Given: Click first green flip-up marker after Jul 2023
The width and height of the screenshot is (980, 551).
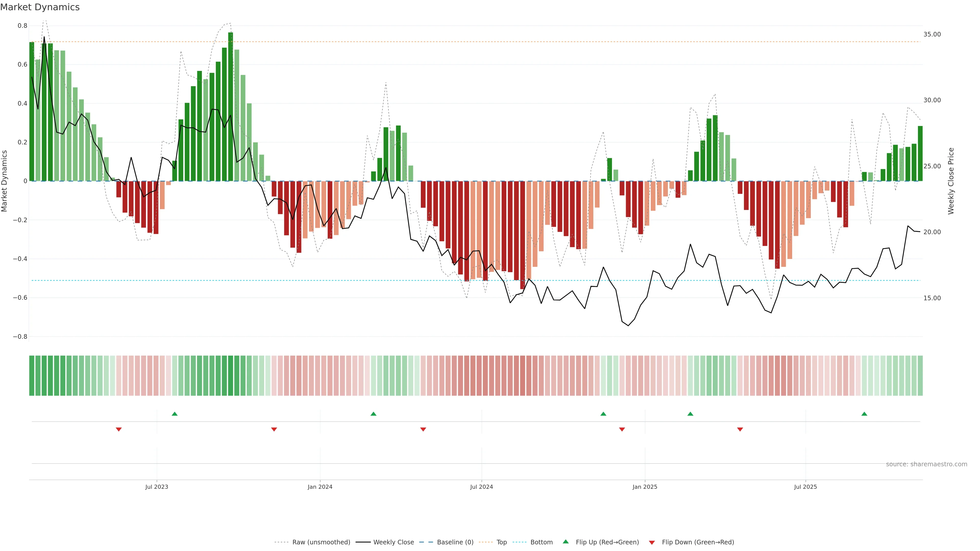Looking at the screenshot, I should pyautogui.click(x=175, y=414).
